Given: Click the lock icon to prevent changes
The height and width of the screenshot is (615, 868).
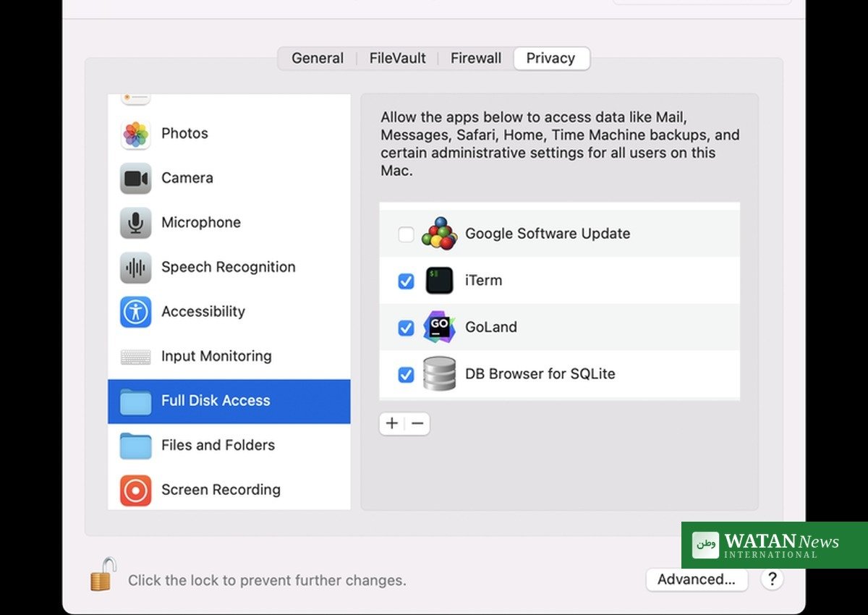Looking at the screenshot, I should 103,574.
